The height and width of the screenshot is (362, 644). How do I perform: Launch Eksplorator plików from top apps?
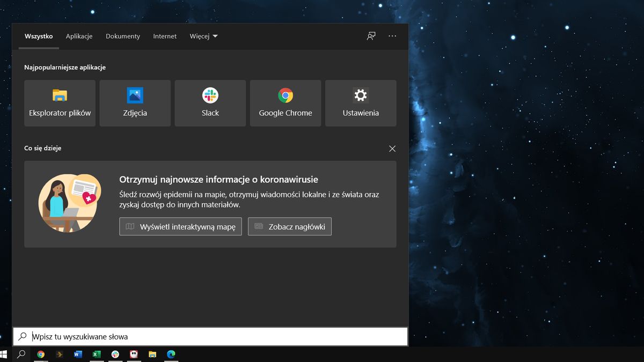coord(60,103)
